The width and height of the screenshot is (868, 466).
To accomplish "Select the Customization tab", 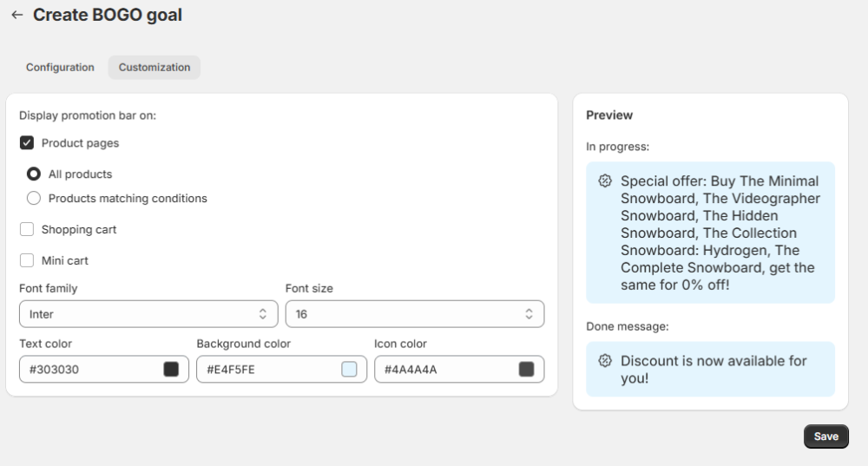I will pos(155,68).
